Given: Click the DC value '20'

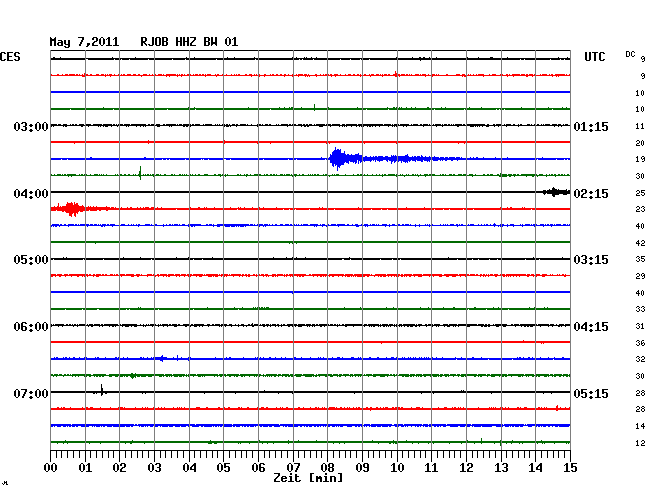Looking at the screenshot, I should pyautogui.click(x=640, y=143).
